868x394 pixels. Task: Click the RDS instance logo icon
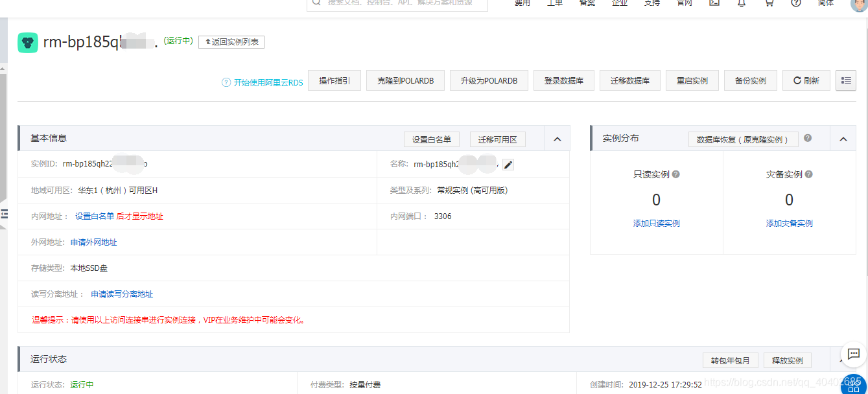click(28, 43)
